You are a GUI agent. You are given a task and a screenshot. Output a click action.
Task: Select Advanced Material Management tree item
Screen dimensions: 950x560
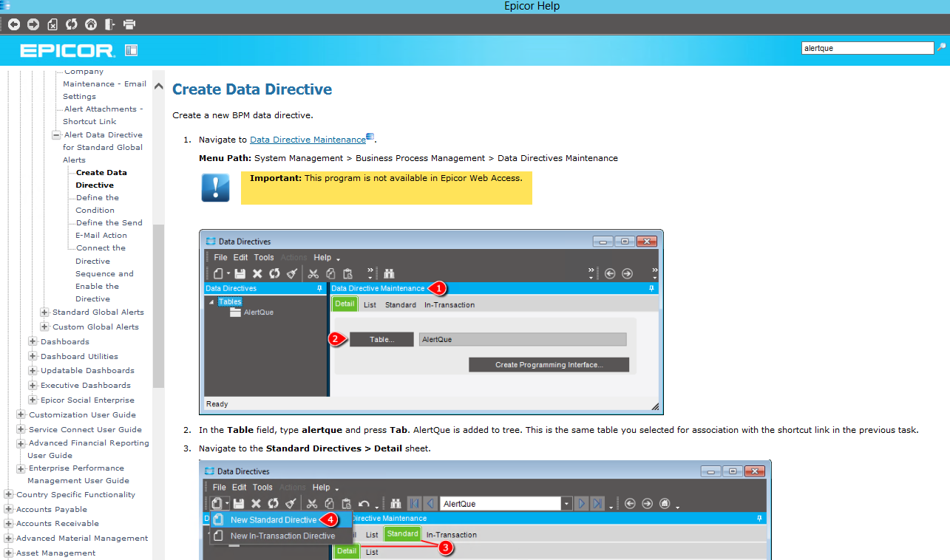(82, 539)
